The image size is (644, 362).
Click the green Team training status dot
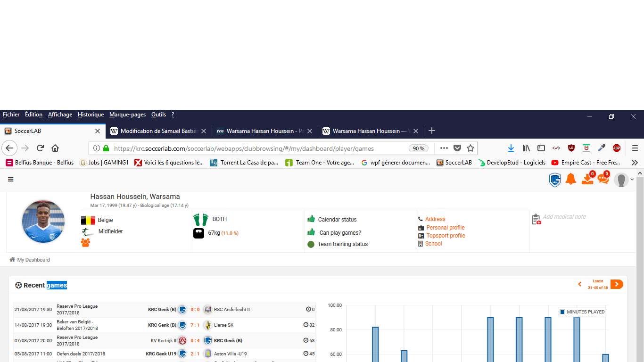tap(311, 244)
